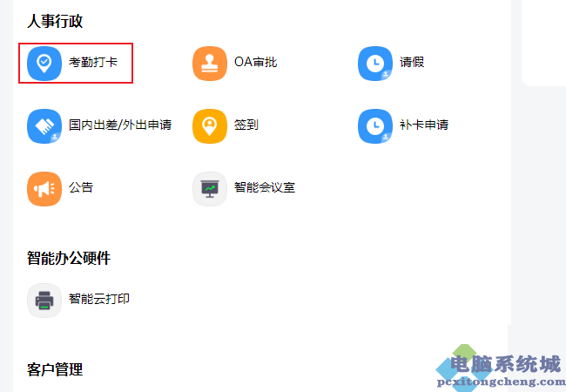The height and width of the screenshot is (392, 566).
Task: Click the 智能会议室 text label
Action: coord(265,187)
